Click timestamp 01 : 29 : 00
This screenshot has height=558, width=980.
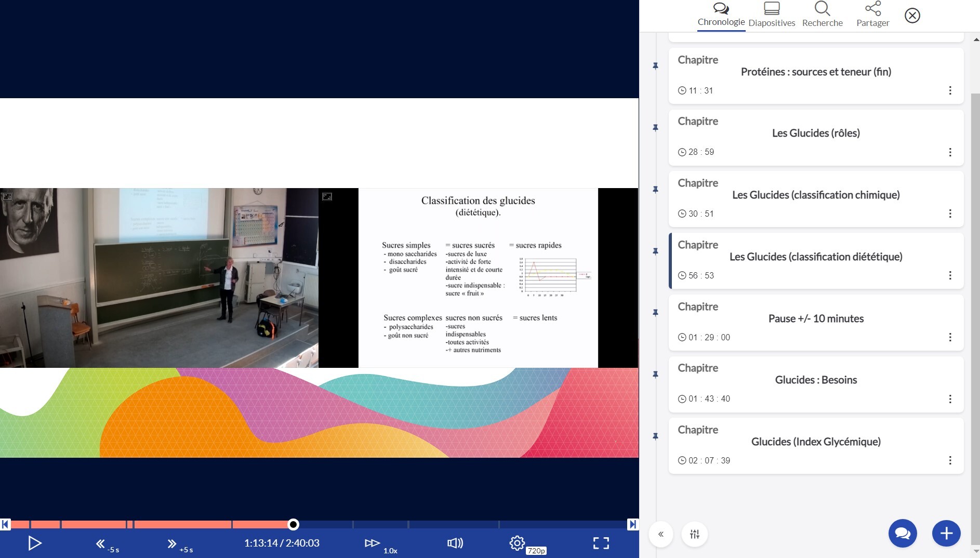click(x=709, y=337)
